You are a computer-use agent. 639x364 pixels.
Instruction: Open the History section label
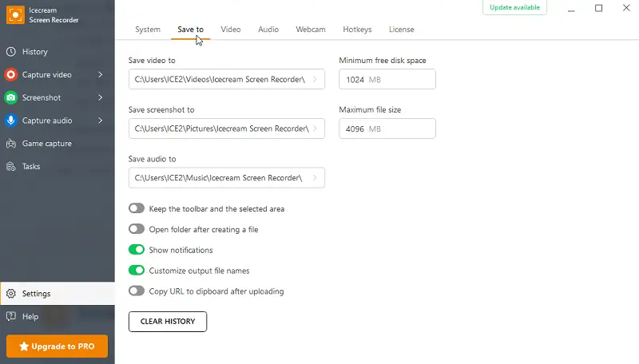(x=35, y=52)
